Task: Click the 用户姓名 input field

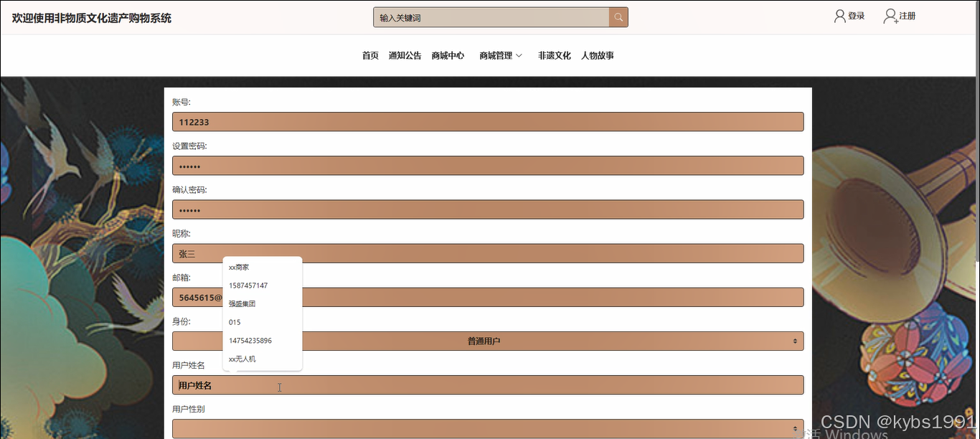Action: (488, 385)
